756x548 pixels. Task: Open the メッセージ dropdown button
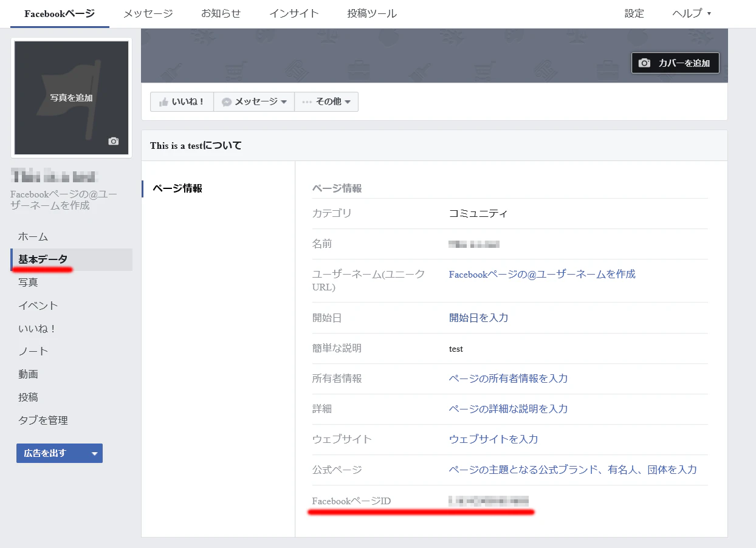point(254,102)
